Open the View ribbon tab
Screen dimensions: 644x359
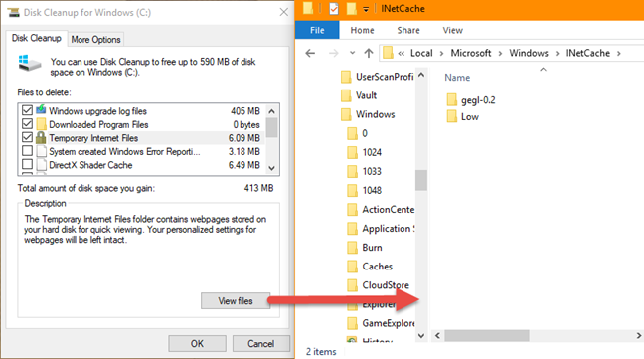click(452, 30)
